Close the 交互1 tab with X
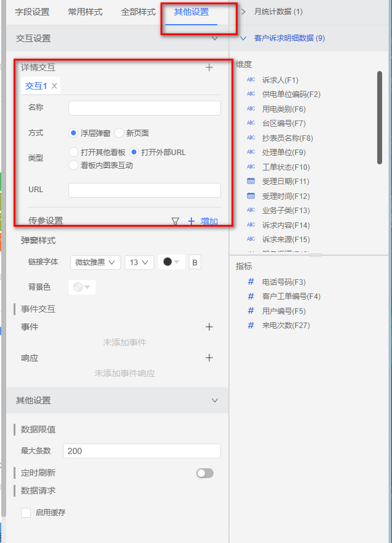Image resolution: width=392 pixels, height=543 pixels. (x=54, y=86)
